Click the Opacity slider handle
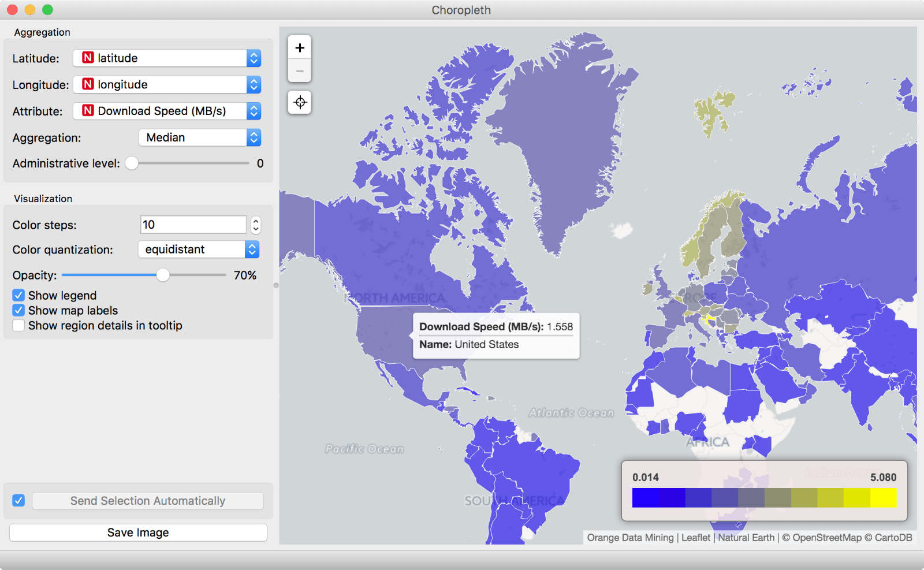 [x=163, y=275]
